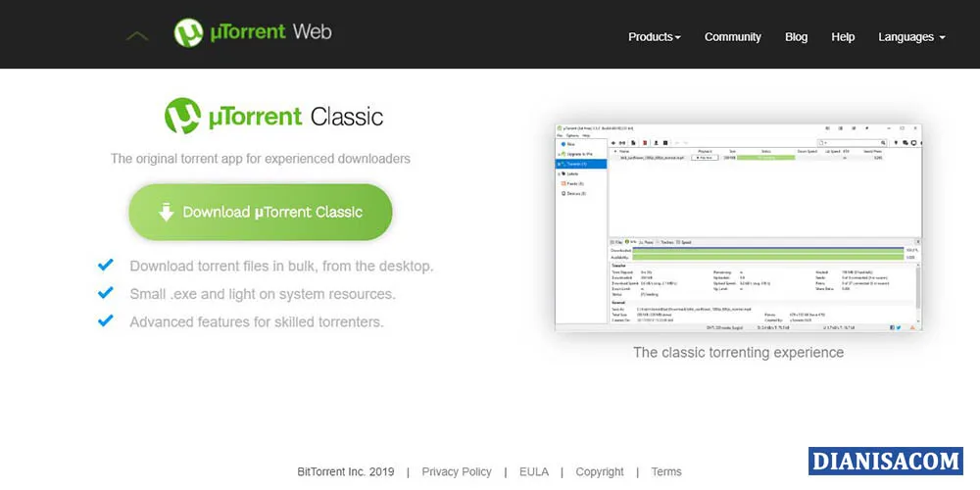Open the µTorrent Classic app screenshot image
This screenshot has width=980, height=490.
738,228
